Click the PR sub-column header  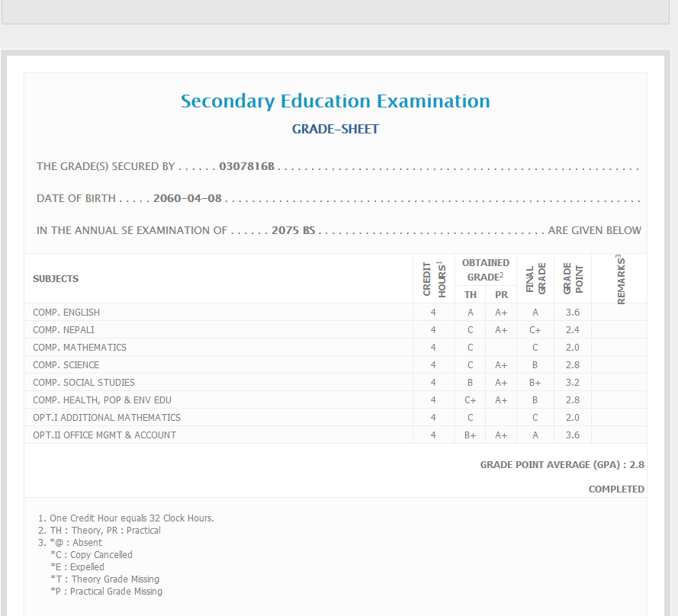[x=501, y=294]
